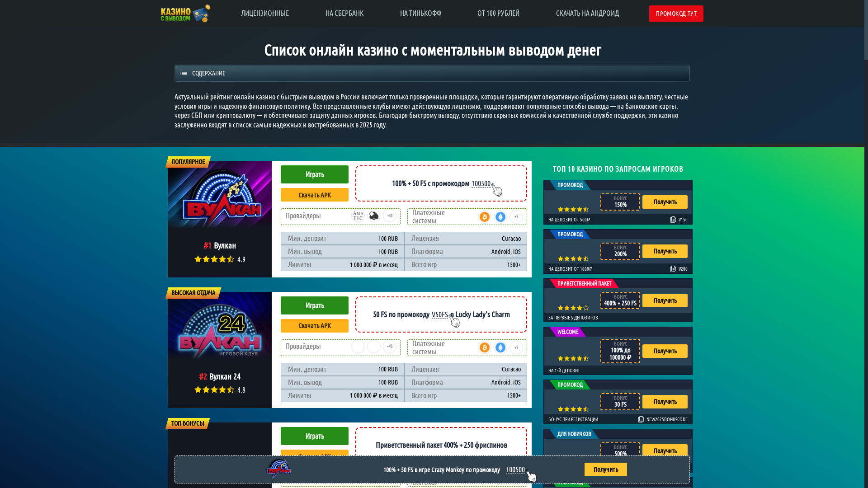Open the НА СБЕРБАНК menu item
The height and width of the screenshot is (488, 868).
(344, 14)
